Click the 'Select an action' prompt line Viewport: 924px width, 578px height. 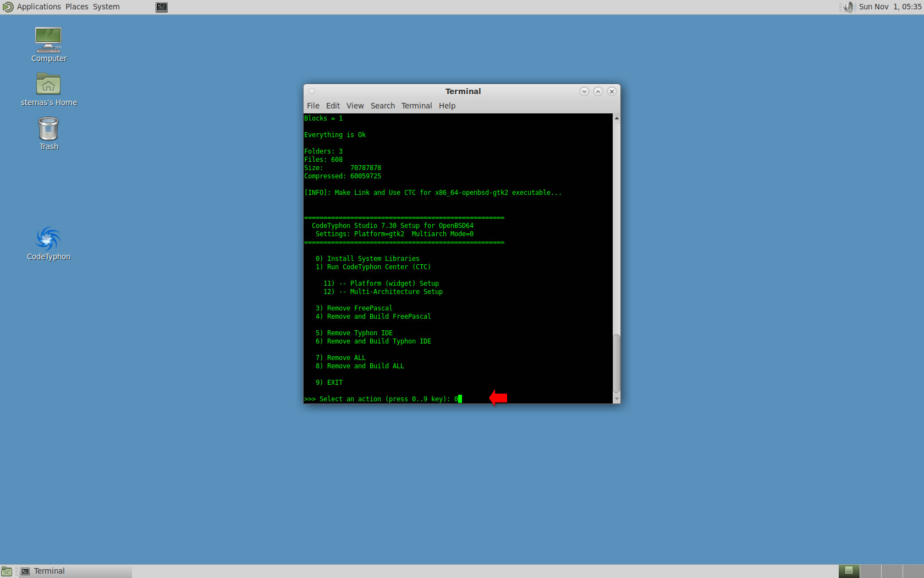383,399
